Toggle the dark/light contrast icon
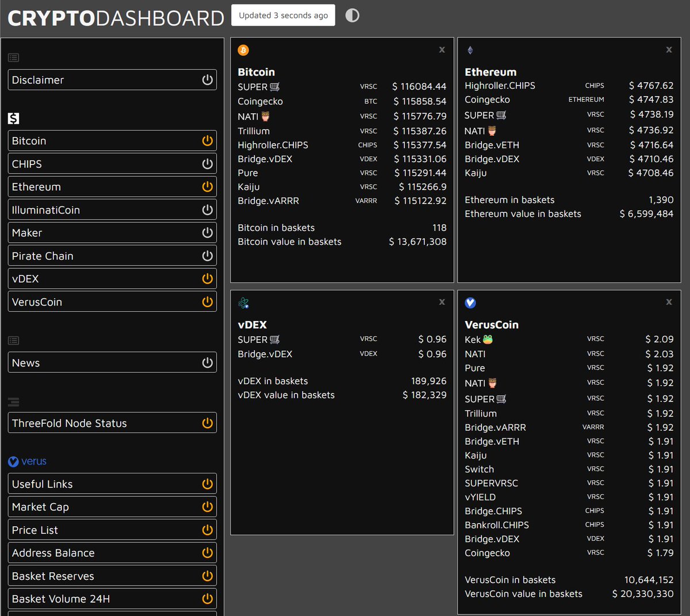This screenshot has height=616, width=690. pyautogui.click(x=352, y=16)
